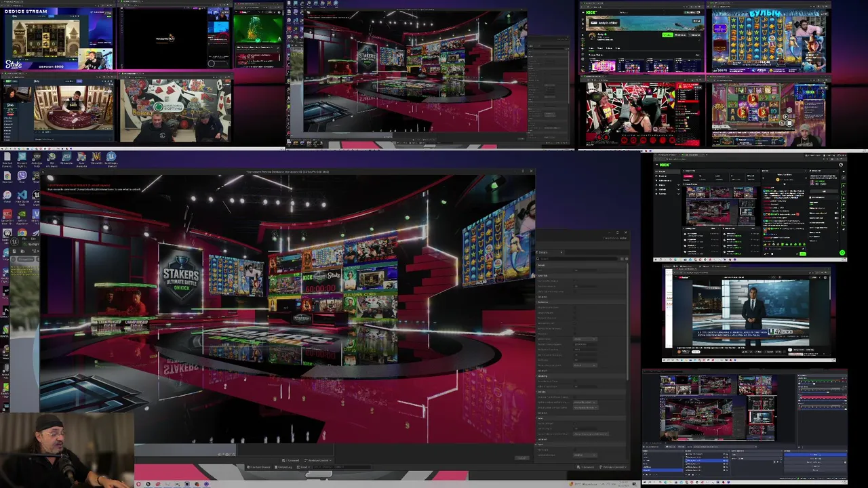Open the Output Log in Unreal bottom bar
The height and width of the screenshot is (488, 868).
pos(283,467)
